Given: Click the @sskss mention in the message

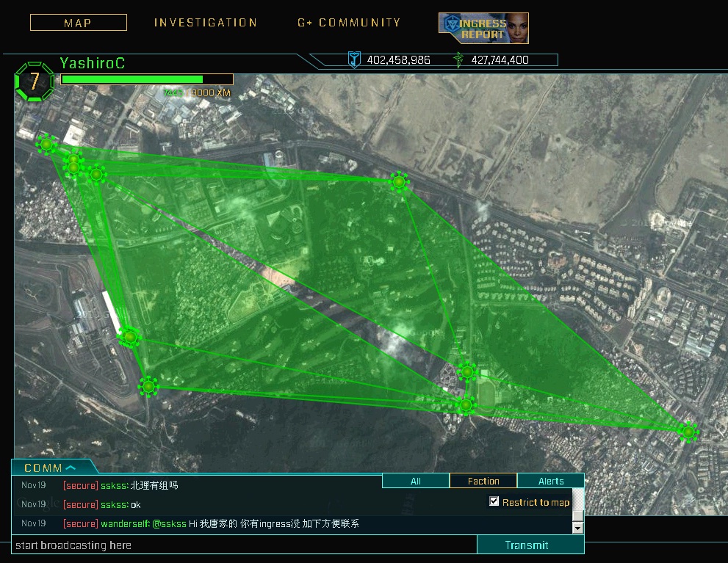Looking at the screenshot, I should (x=169, y=523).
